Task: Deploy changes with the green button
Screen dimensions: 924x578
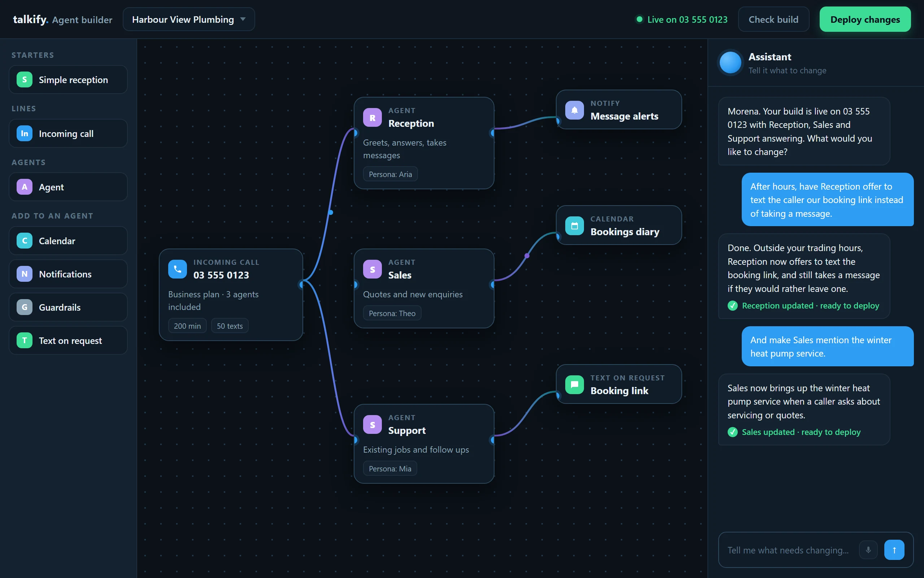Action: (x=865, y=20)
